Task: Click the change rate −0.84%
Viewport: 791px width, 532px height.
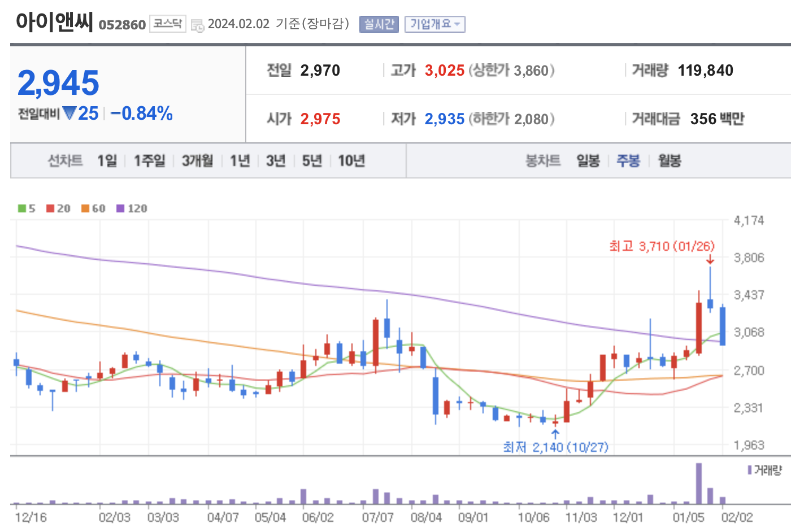Action: pyautogui.click(x=142, y=114)
